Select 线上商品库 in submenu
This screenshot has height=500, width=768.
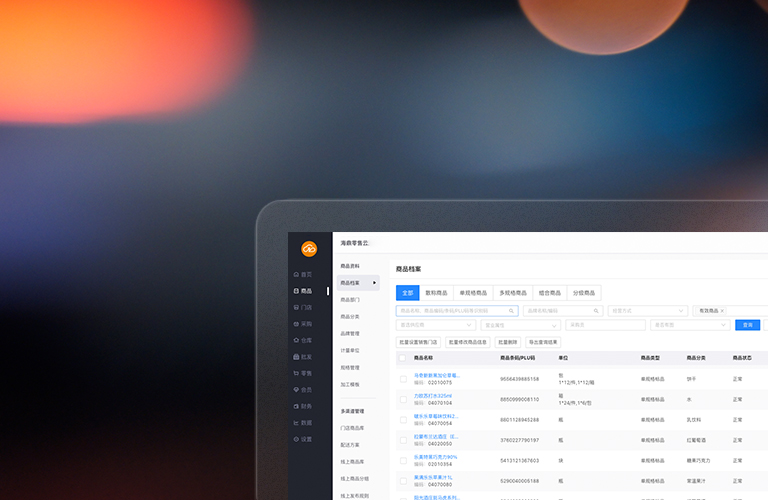[x=353, y=462]
